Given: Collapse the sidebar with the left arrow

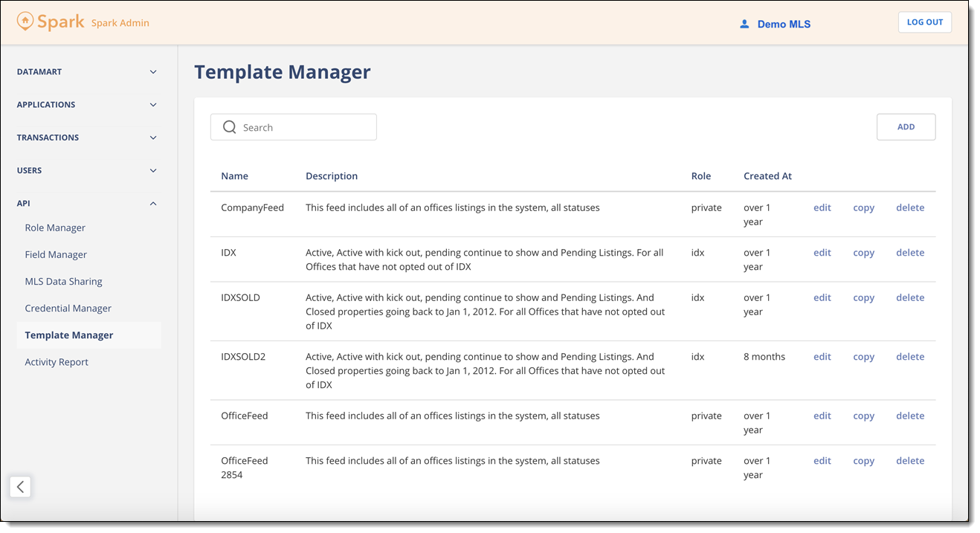Looking at the screenshot, I should (20, 487).
